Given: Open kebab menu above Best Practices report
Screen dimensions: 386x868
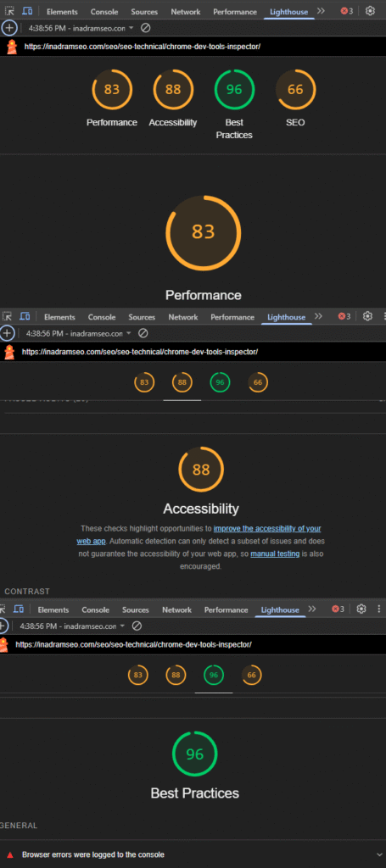Looking at the screenshot, I should click(x=379, y=609).
